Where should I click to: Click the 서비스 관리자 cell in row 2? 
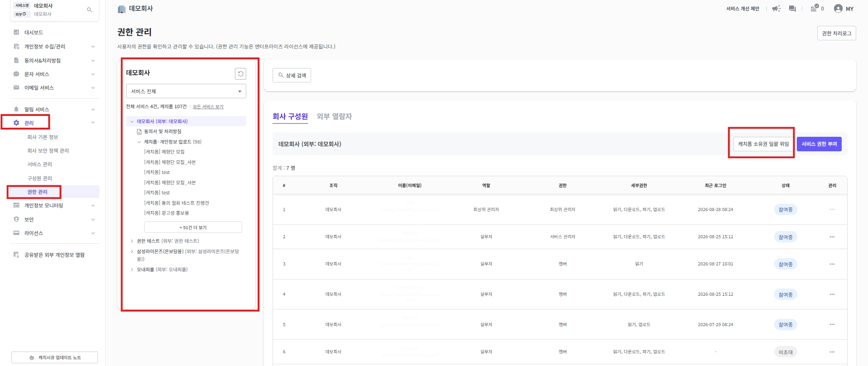pyautogui.click(x=562, y=237)
